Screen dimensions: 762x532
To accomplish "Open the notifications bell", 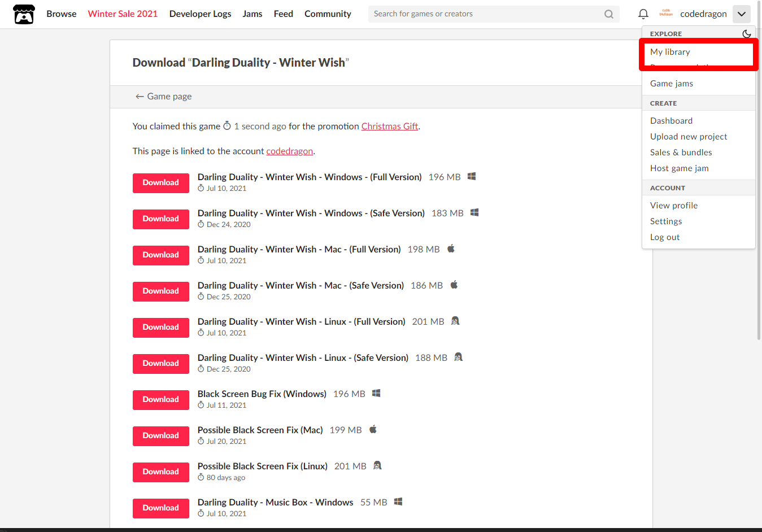I will [643, 14].
